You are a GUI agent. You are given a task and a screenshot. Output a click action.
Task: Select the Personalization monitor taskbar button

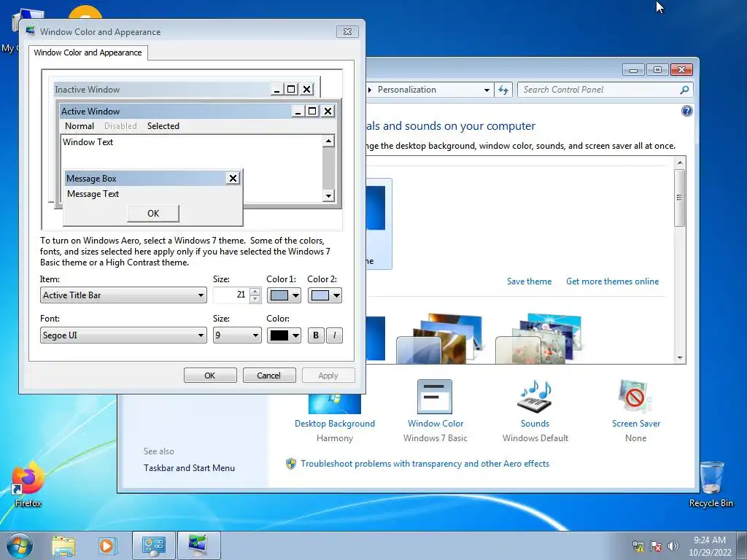pyautogui.click(x=198, y=545)
